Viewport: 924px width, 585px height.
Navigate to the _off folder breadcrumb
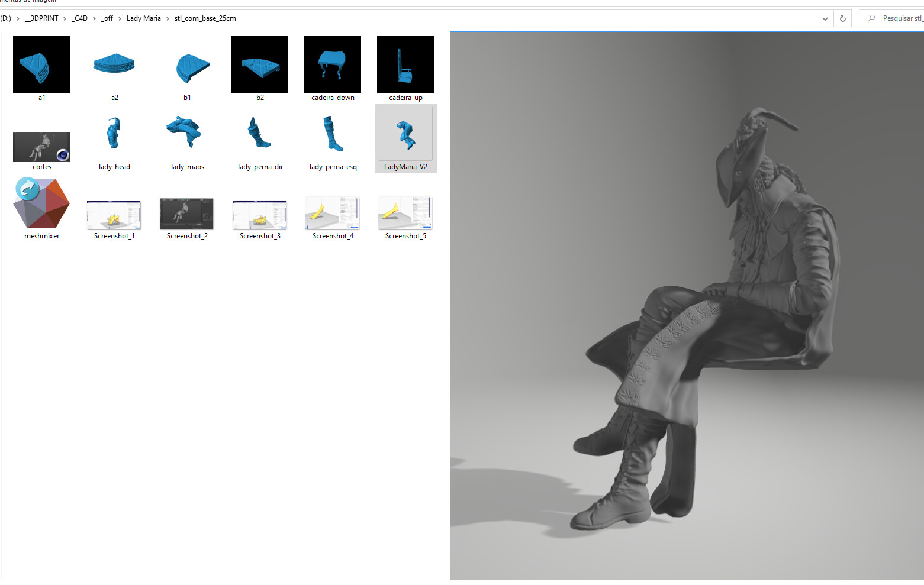click(x=107, y=18)
